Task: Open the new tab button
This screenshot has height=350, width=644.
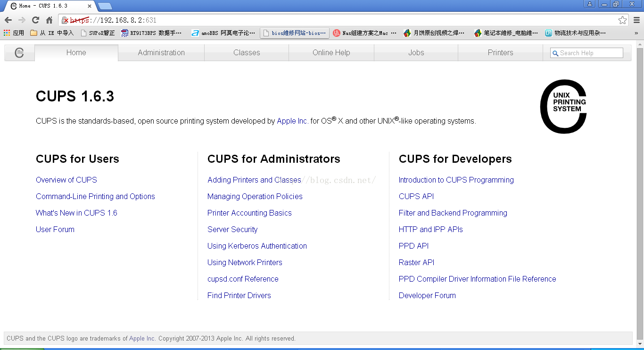Action: point(105,6)
